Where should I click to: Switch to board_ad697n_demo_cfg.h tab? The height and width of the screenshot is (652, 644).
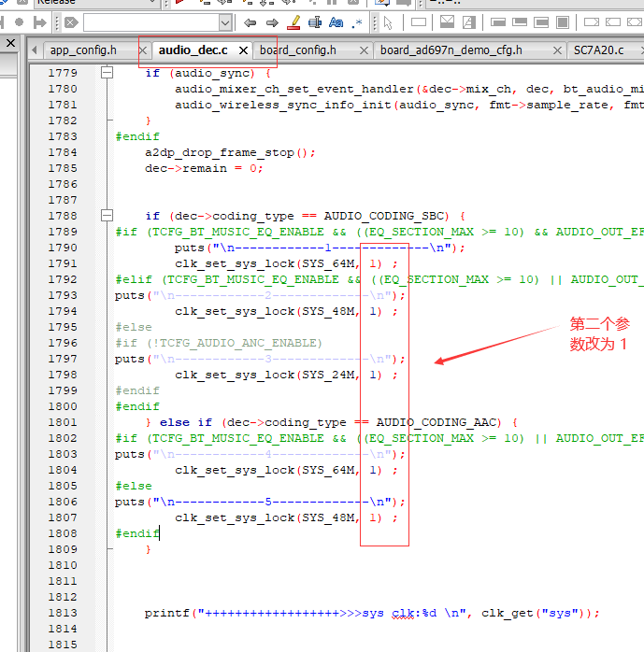click(x=451, y=50)
